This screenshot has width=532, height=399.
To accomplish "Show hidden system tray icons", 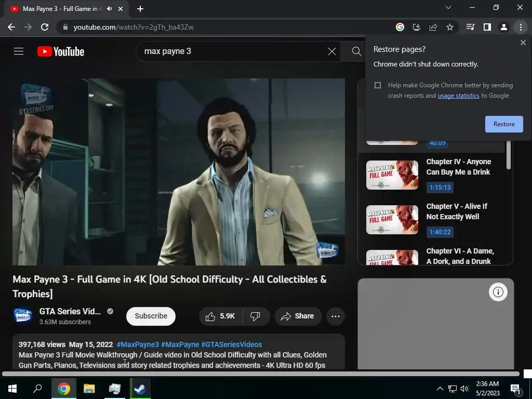I will point(440,389).
